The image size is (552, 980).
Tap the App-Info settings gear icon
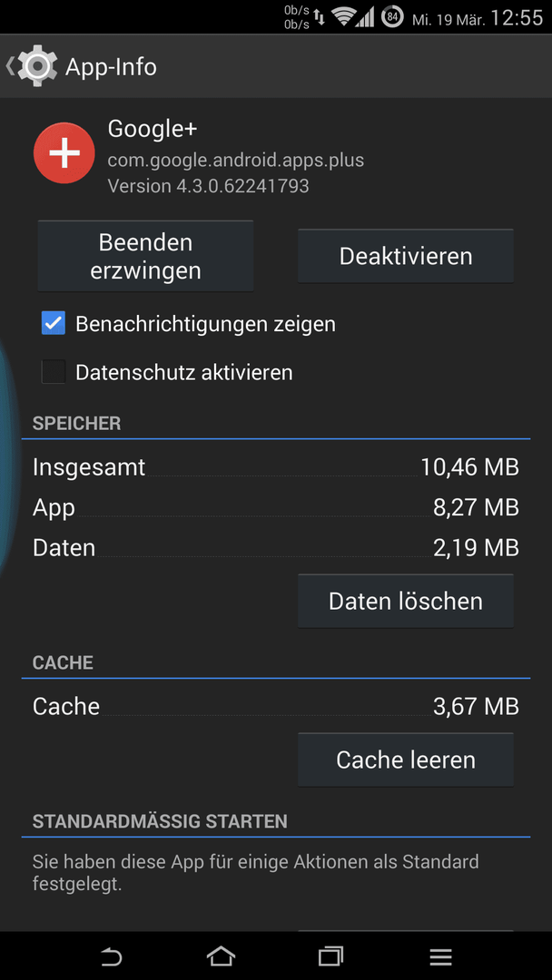[38, 65]
